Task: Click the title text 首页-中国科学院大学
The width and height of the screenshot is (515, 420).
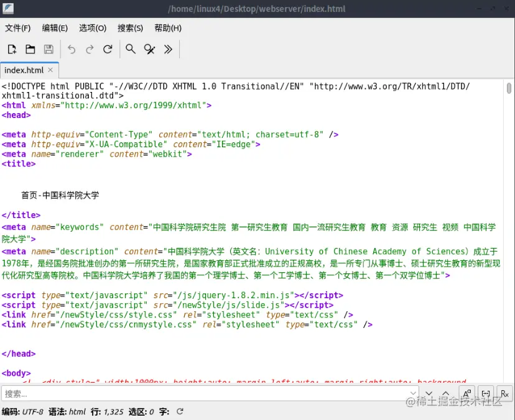Action: coord(60,195)
